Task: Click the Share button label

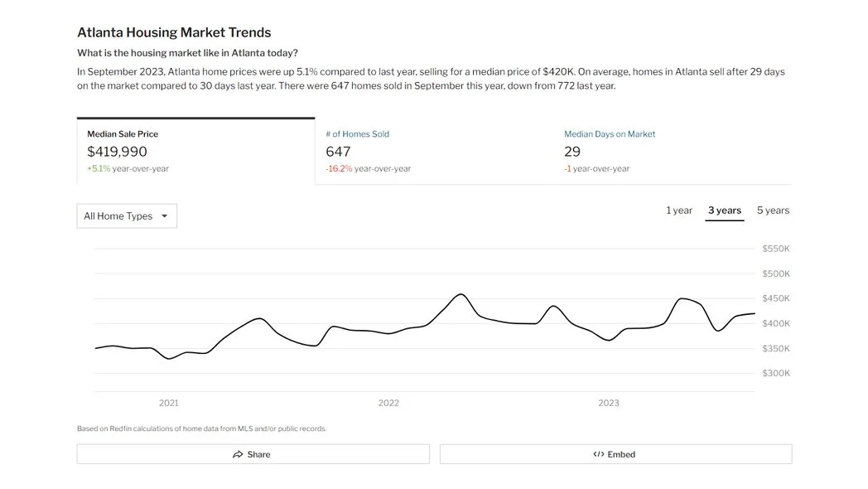Action: click(x=258, y=454)
